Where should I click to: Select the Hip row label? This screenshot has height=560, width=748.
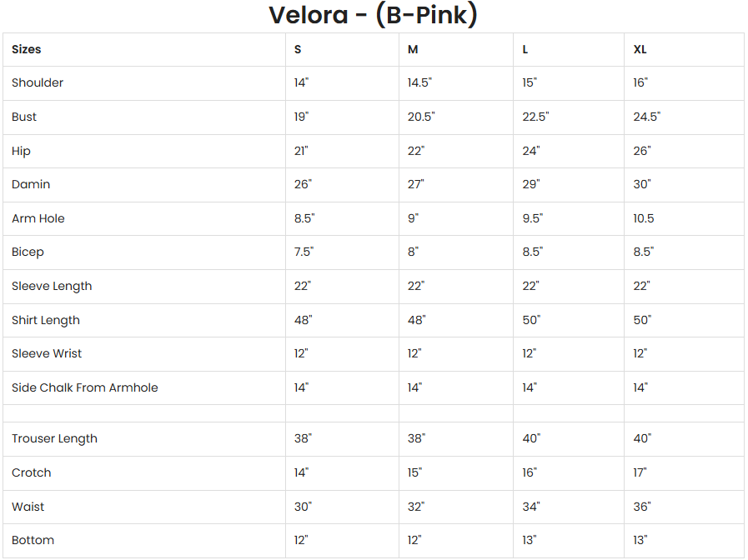21,151
